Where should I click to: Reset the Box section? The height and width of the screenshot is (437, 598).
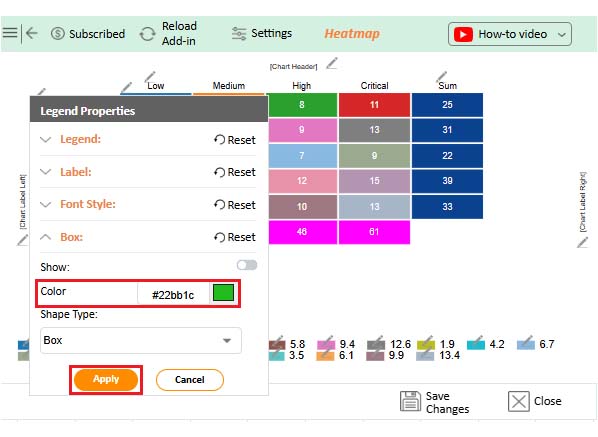pyautogui.click(x=235, y=237)
